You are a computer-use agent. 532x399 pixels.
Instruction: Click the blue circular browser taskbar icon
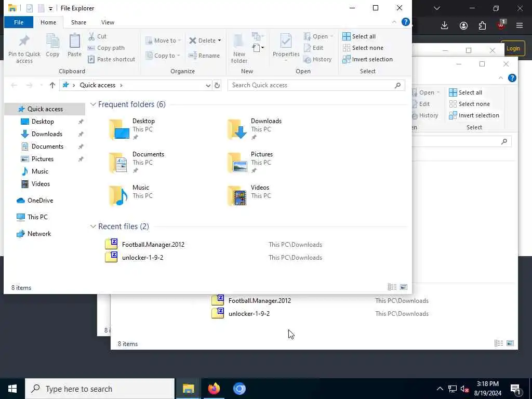coord(239,389)
